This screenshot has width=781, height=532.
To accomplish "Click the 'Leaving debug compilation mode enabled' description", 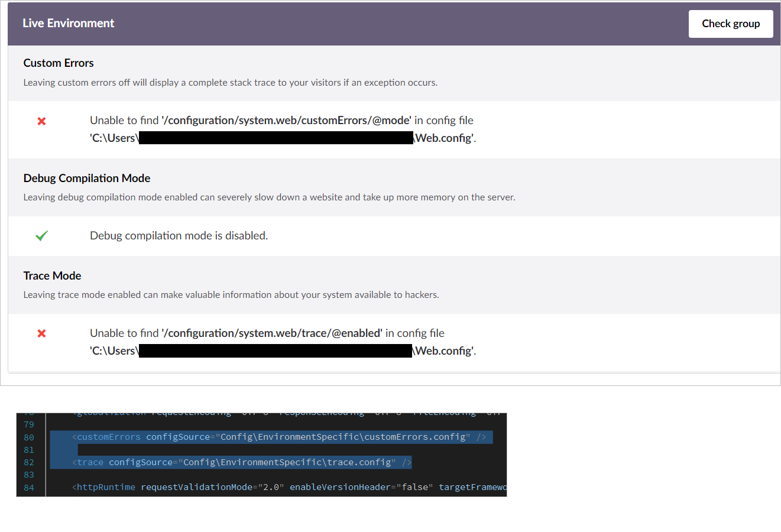I will click(269, 197).
